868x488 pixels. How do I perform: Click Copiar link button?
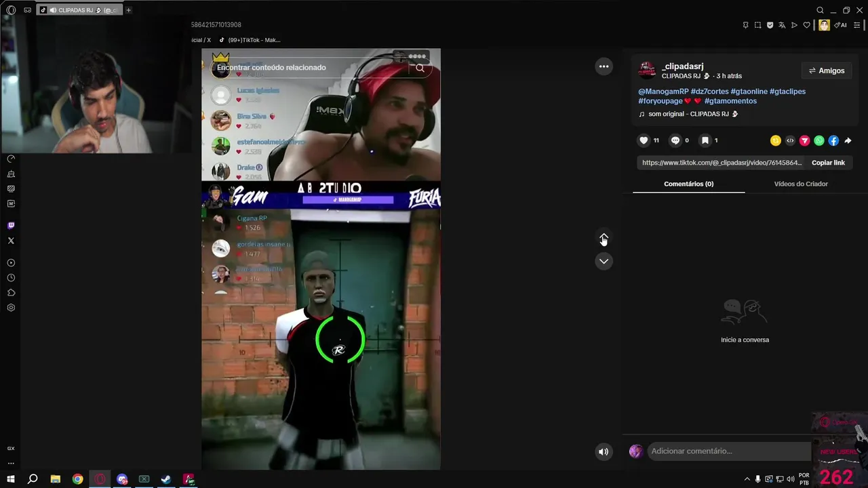(828, 163)
